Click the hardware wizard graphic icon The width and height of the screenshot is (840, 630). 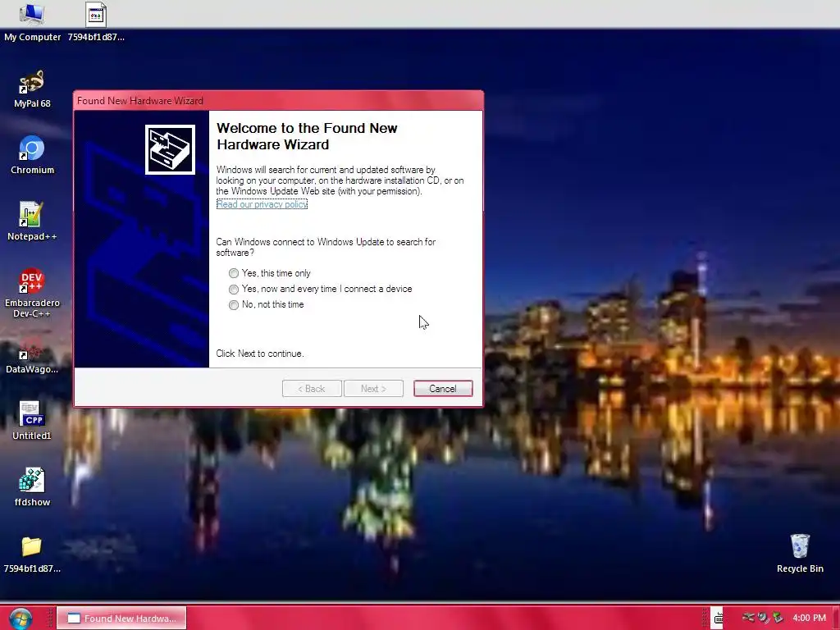pos(170,149)
